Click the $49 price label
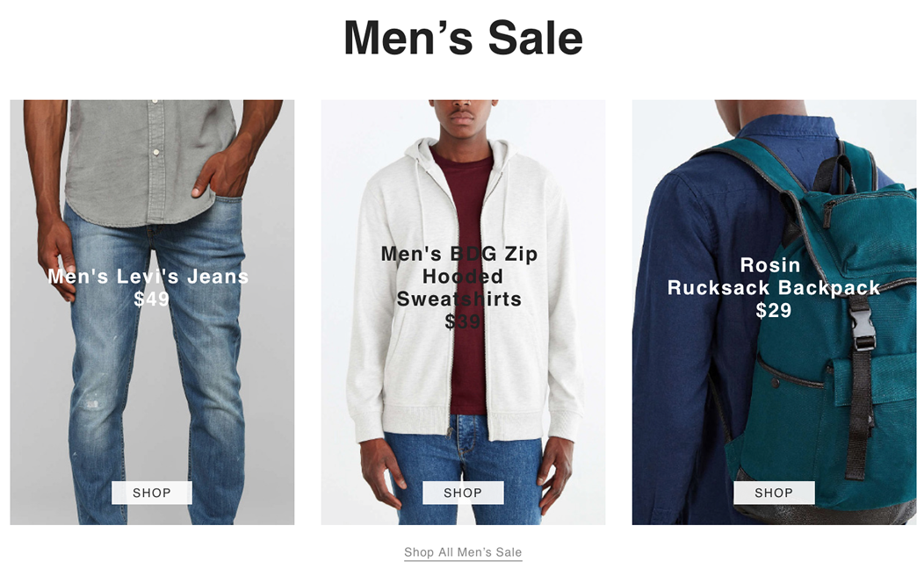The image size is (924, 569). (x=151, y=299)
